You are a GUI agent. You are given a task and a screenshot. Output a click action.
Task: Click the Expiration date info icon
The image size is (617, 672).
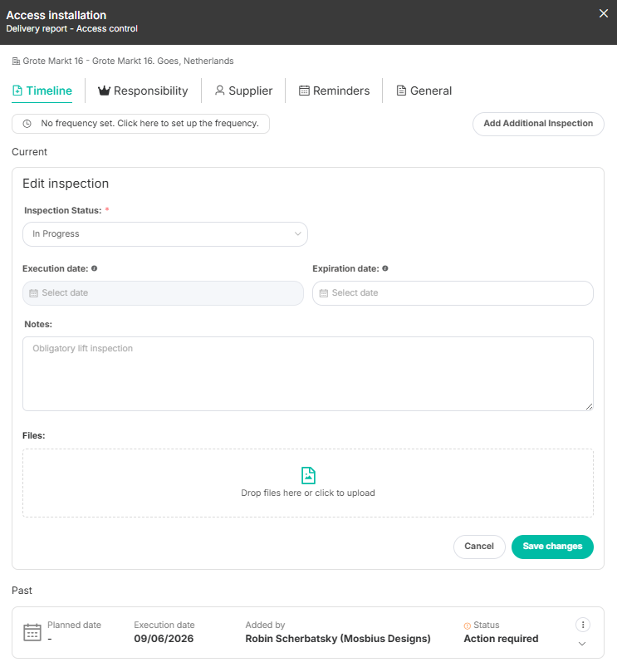click(385, 268)
